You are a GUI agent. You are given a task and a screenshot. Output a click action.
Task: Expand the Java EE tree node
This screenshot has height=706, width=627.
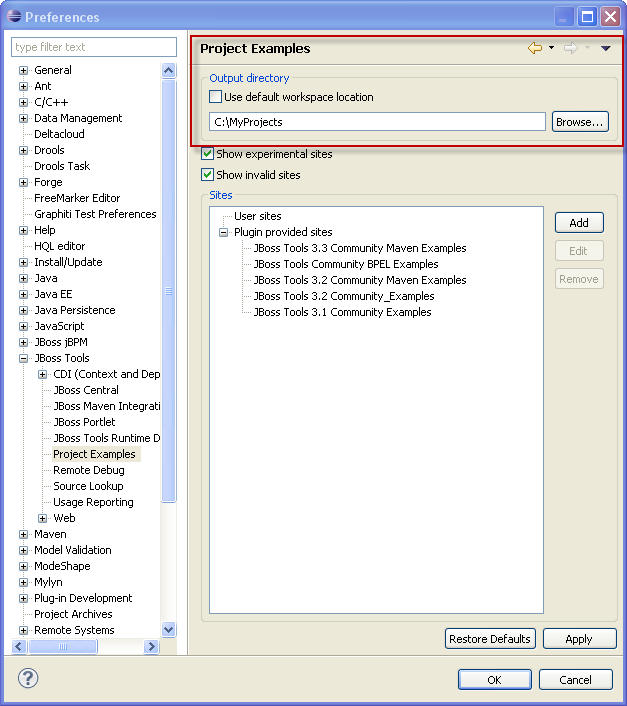(x=23, y=294)
